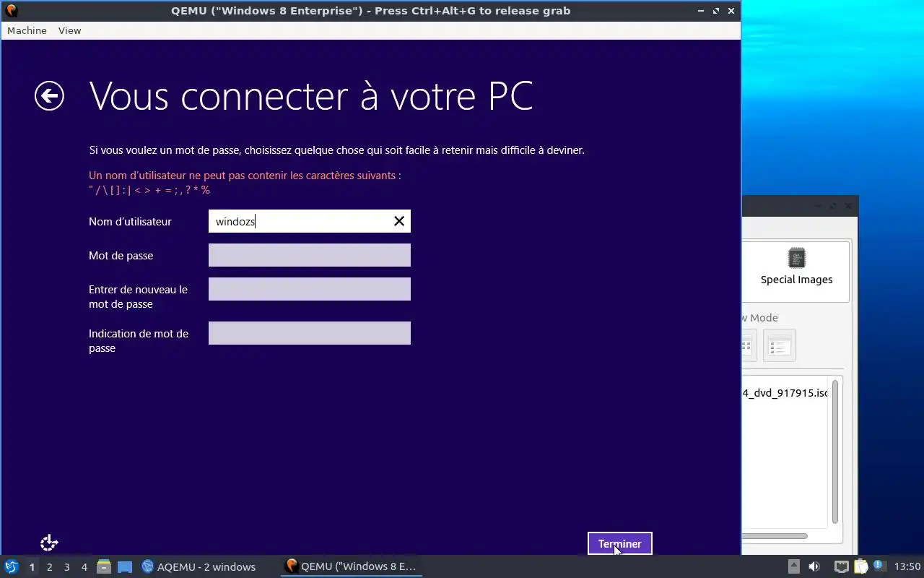The height and width of the screenshot is (578, 924).
Task: Select the re-enter password field
Action: click(x=309, y=289)
